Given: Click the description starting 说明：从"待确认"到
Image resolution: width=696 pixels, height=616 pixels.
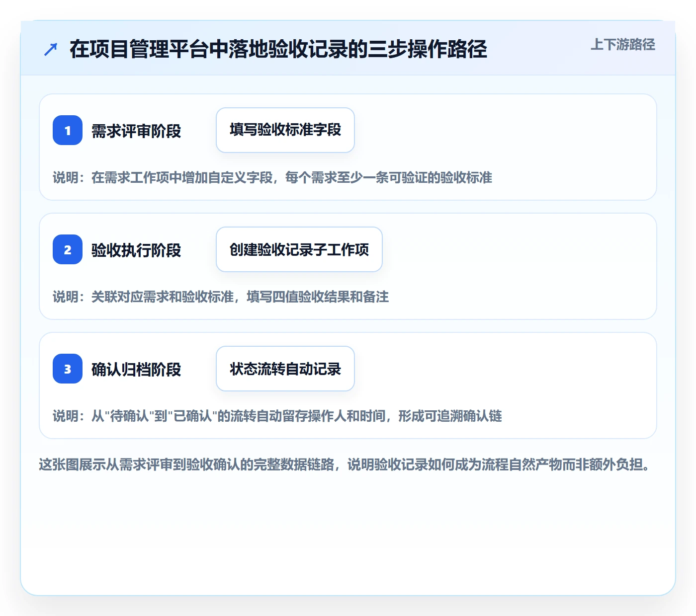Looking at the screenshot, I should (x=277, y=416).
